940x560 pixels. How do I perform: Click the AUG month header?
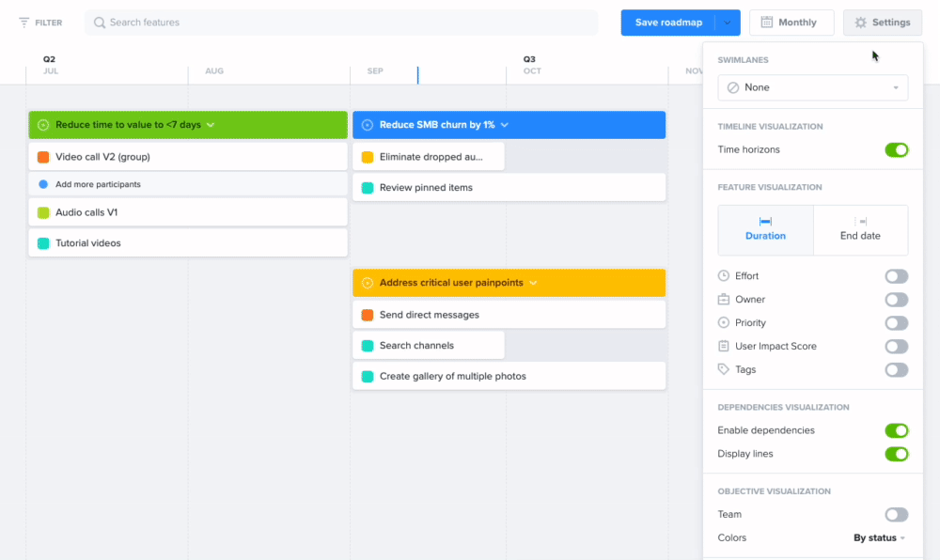coord(214,70)
